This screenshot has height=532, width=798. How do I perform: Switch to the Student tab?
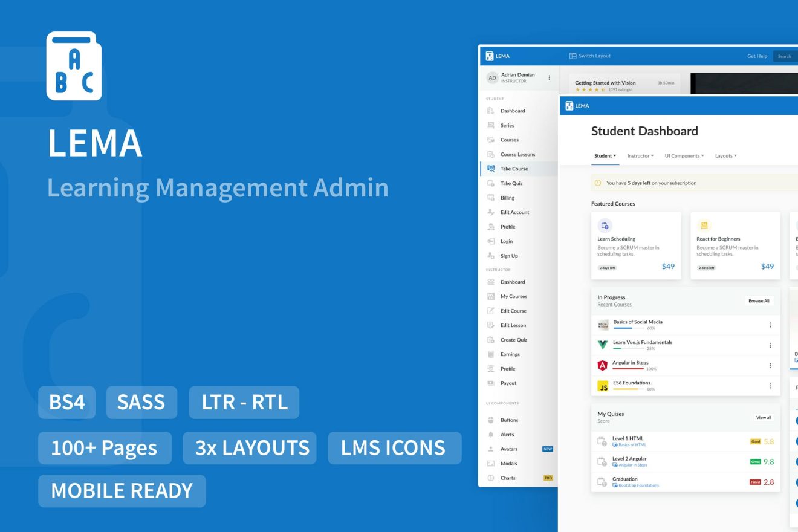[604, 155]
